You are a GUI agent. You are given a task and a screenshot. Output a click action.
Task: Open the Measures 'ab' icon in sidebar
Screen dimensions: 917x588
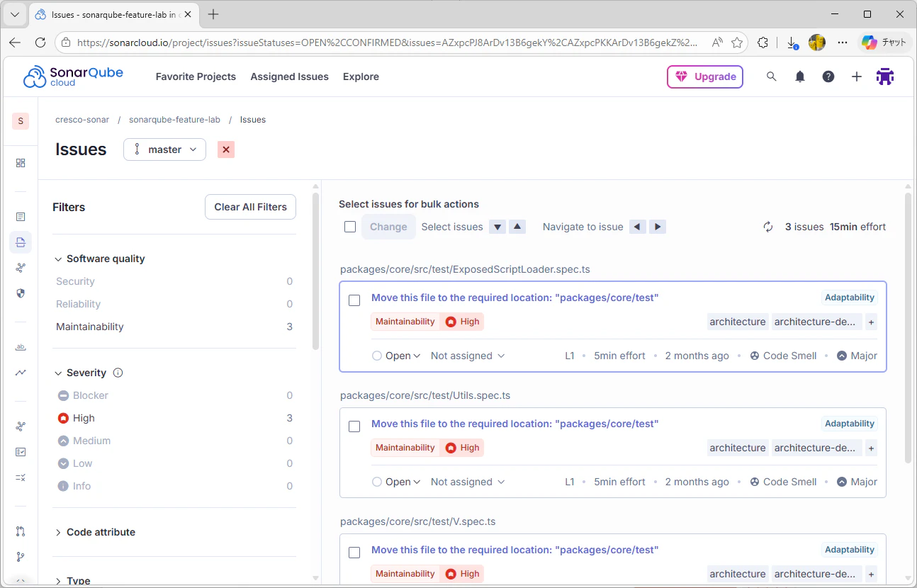(x=21, y=347)
